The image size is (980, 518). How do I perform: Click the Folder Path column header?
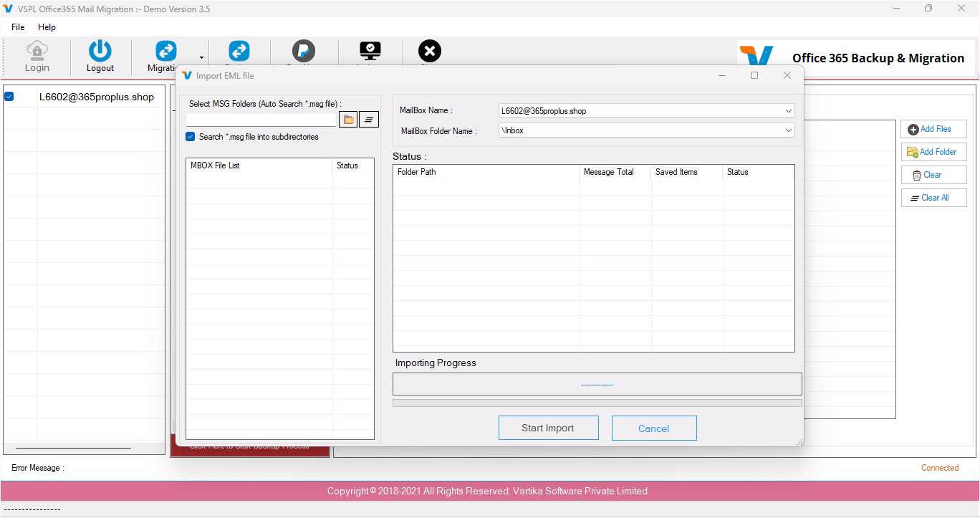click(x=486, y=172)
